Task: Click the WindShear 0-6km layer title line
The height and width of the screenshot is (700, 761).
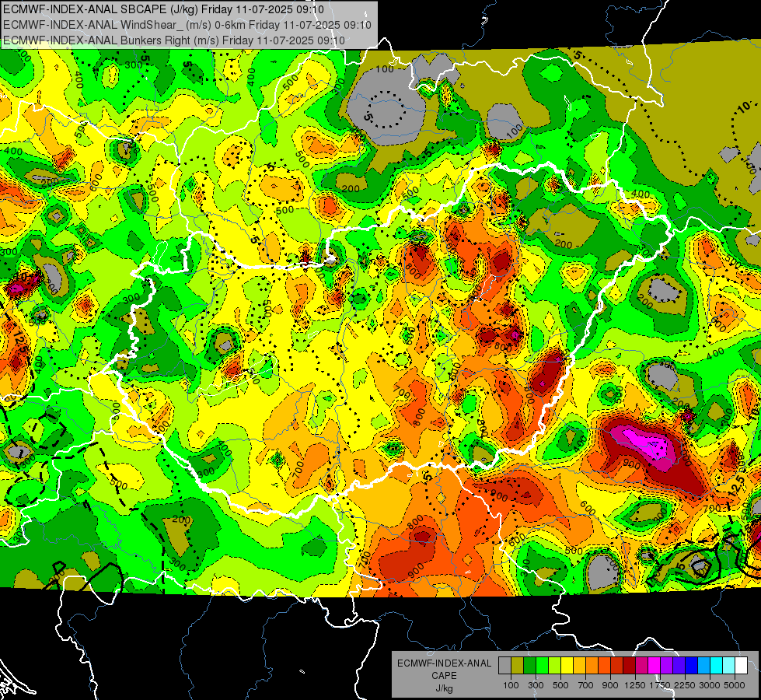Action: (187, 25)
